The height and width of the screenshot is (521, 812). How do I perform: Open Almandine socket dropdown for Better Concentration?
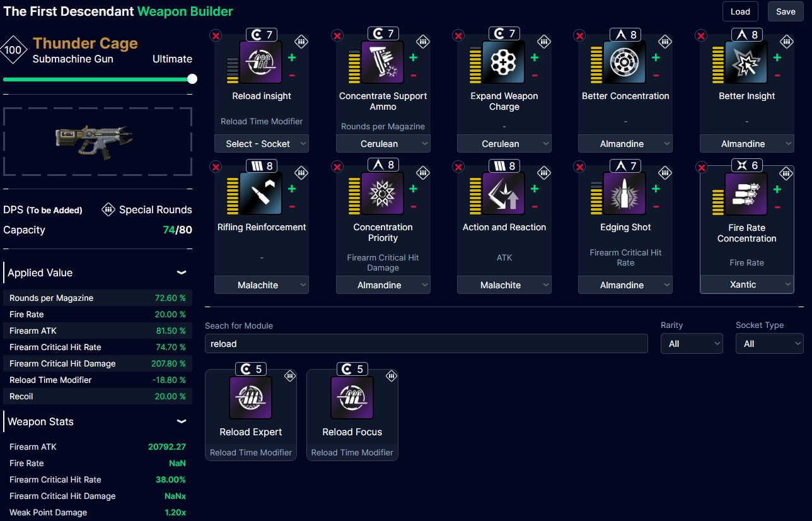point(625,144)
